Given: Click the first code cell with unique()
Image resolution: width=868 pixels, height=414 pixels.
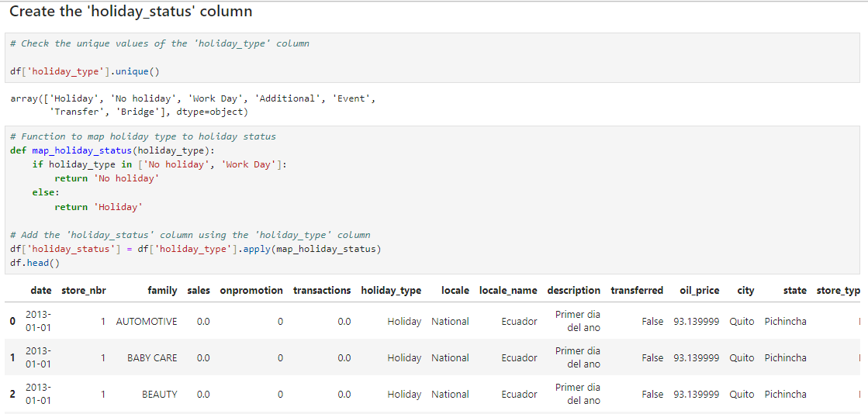Looking at the screenshot, I should coord(432,57).
